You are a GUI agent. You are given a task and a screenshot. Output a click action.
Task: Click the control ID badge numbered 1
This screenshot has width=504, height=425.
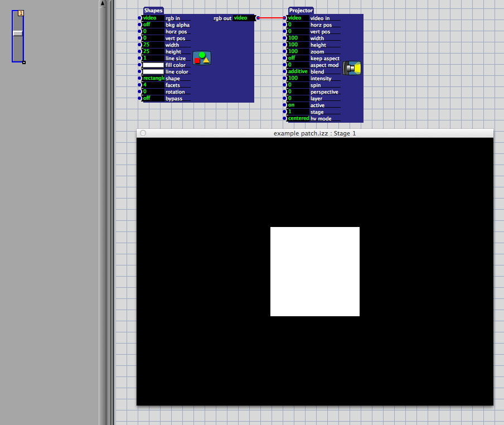tap(21, 13)
